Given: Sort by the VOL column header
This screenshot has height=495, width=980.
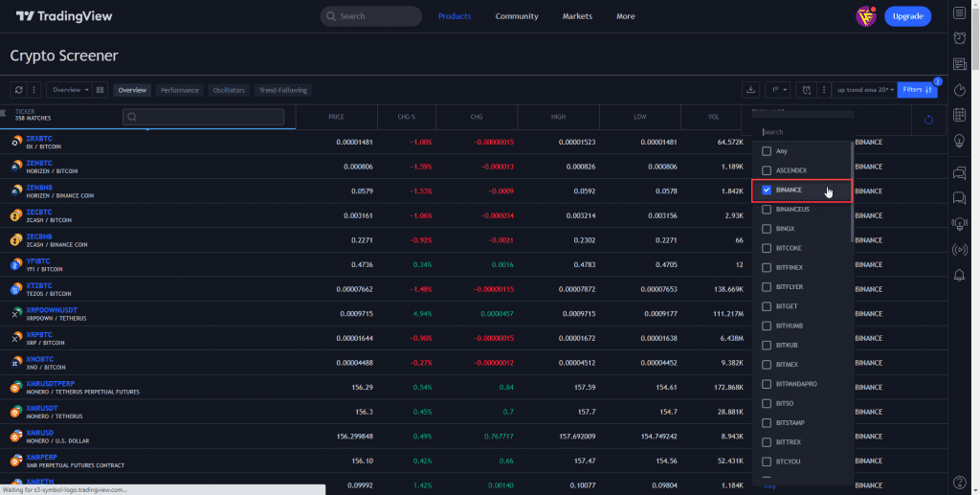Looking at the screenshot, I should pyautogui.click(x=713, y=117).
